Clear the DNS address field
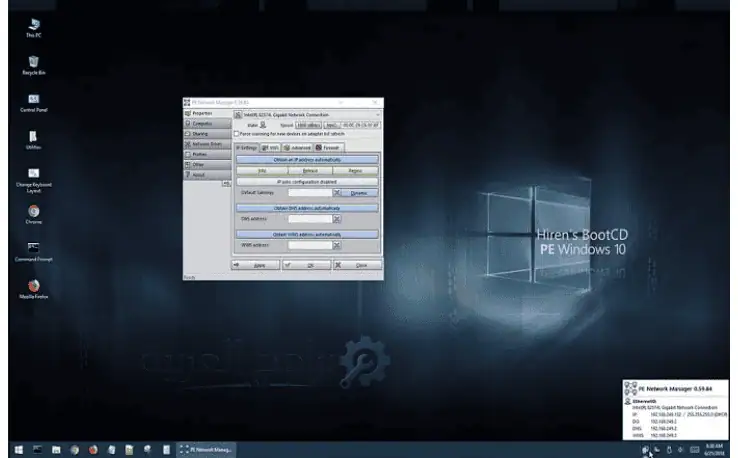The width and height of the screenshot is (738, 458). click(x=337, y=219)
